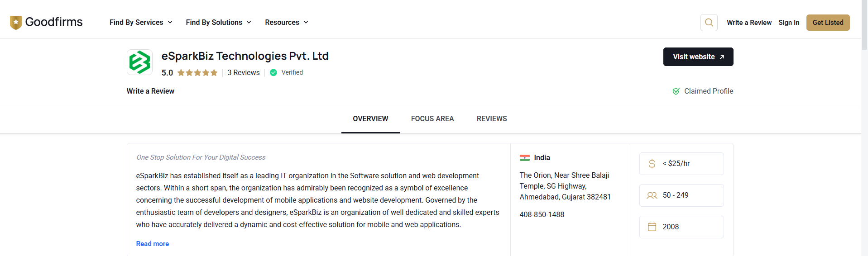Click the dollar sign hourly rate icon
This screenshot has width=868, height=256.
pyautogui.click(x=652, y=164)
